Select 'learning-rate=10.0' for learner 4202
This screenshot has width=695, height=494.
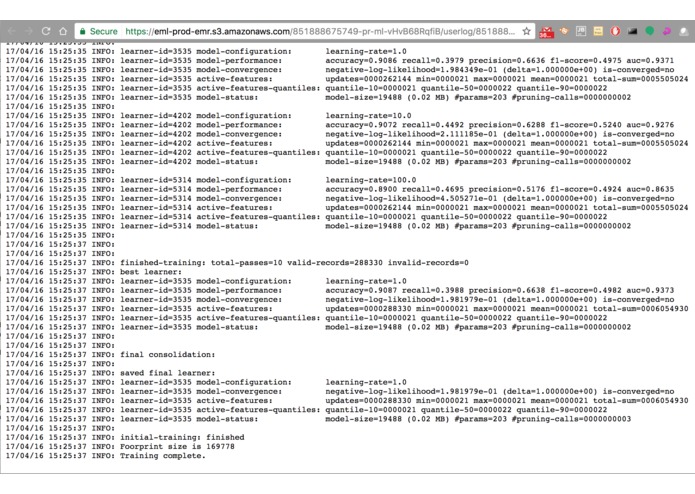click(x=368, y=116)
